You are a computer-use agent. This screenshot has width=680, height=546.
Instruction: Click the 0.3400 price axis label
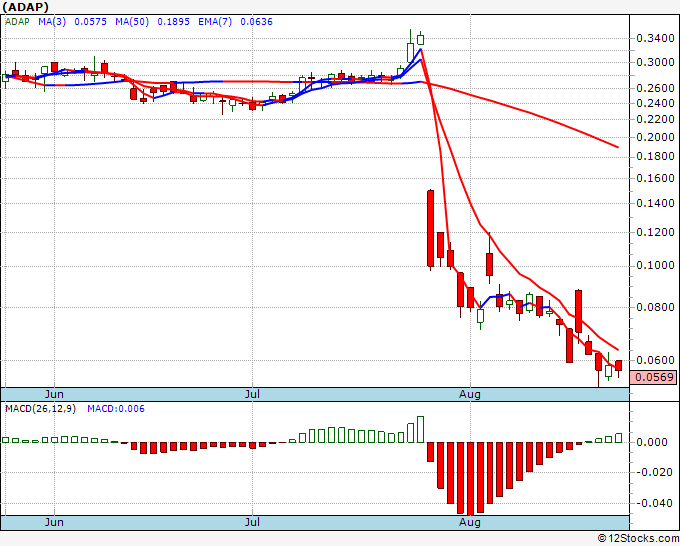[655, 39]
